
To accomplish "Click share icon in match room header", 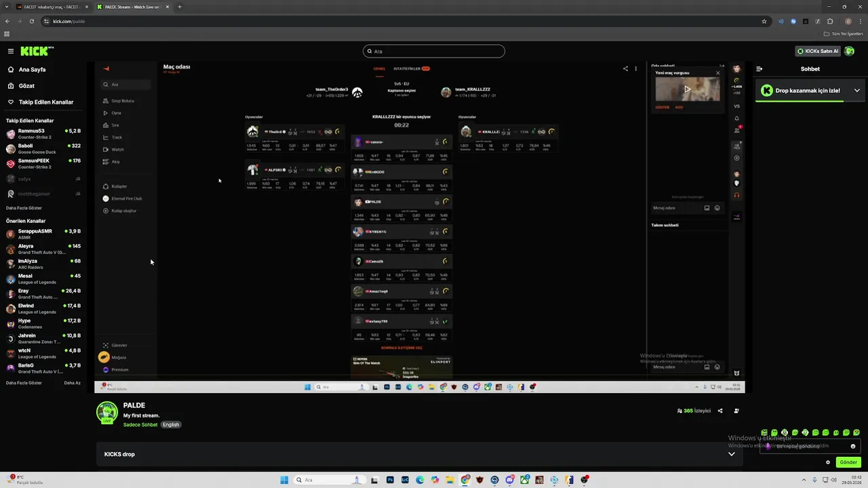I will click(625, 68).
